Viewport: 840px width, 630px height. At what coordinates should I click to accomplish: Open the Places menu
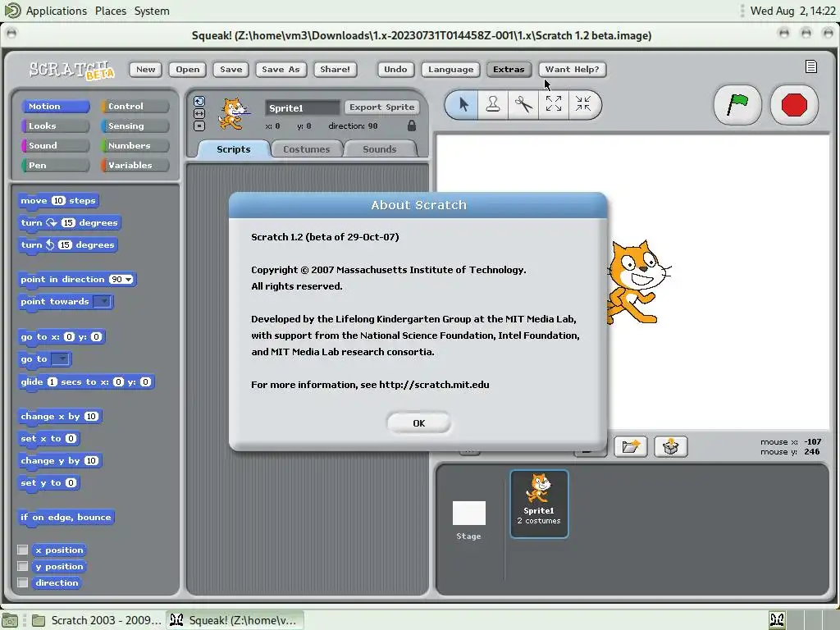coord(111,11)
